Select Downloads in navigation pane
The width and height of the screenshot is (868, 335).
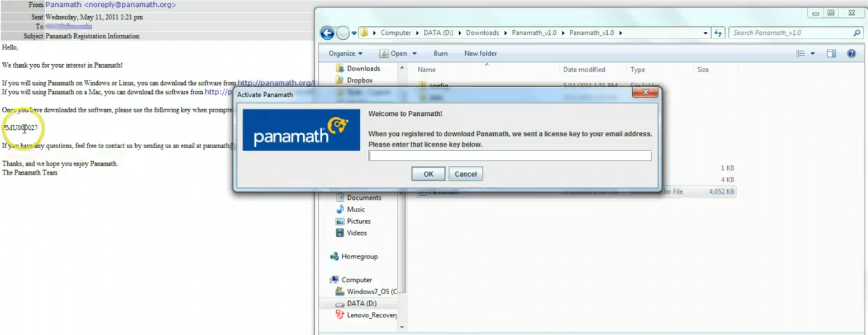363,69
